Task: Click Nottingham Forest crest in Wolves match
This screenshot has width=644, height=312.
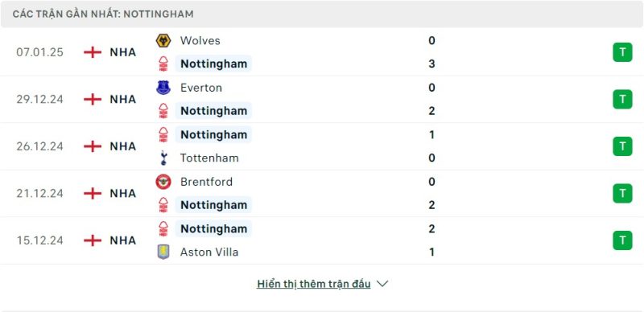Action: coord(163,64)
